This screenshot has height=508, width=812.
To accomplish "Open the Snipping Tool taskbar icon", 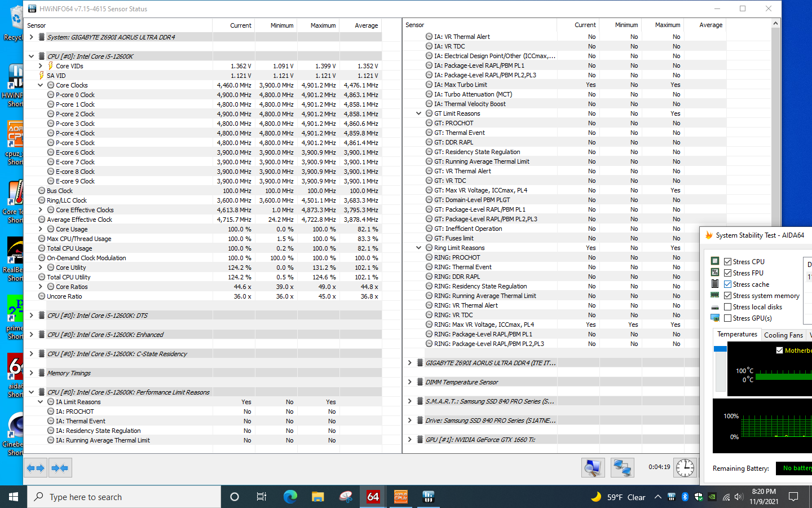I will point(345,497).
